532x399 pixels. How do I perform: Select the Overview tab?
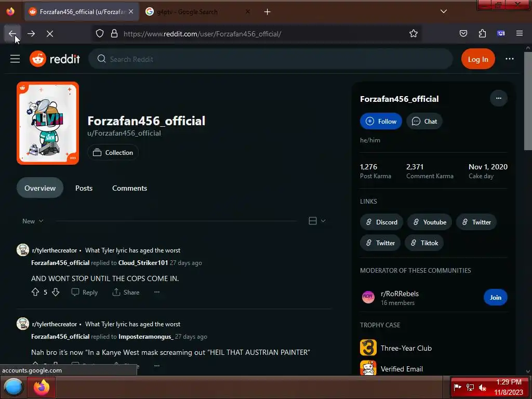40,188
